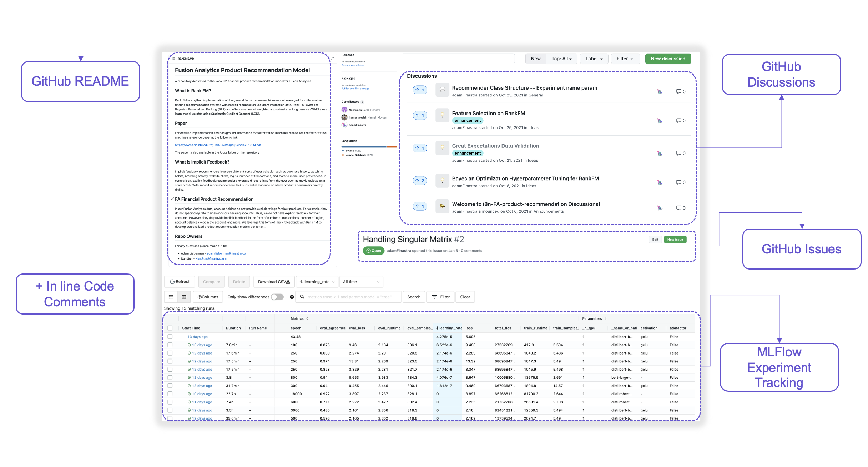This screenshot has width=868, height=467.
Task: Collapse the Metrics column group
Action: coord(307,318)
